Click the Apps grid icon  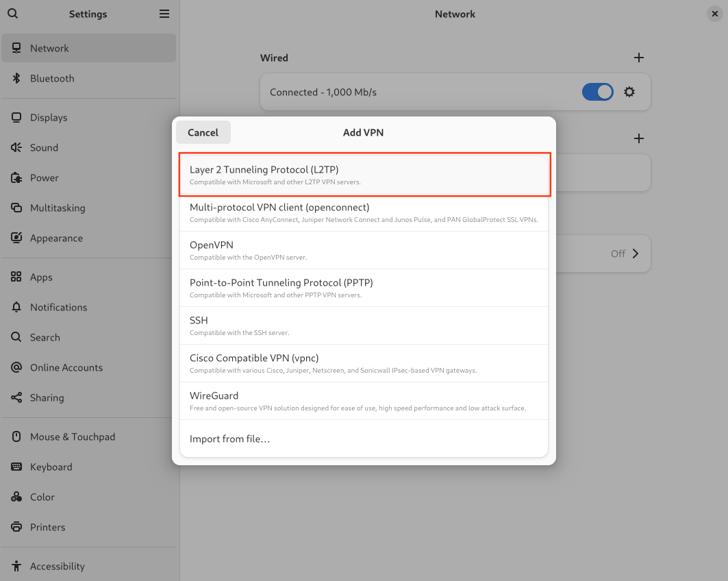pyautogui.click(x=16, y=277)
